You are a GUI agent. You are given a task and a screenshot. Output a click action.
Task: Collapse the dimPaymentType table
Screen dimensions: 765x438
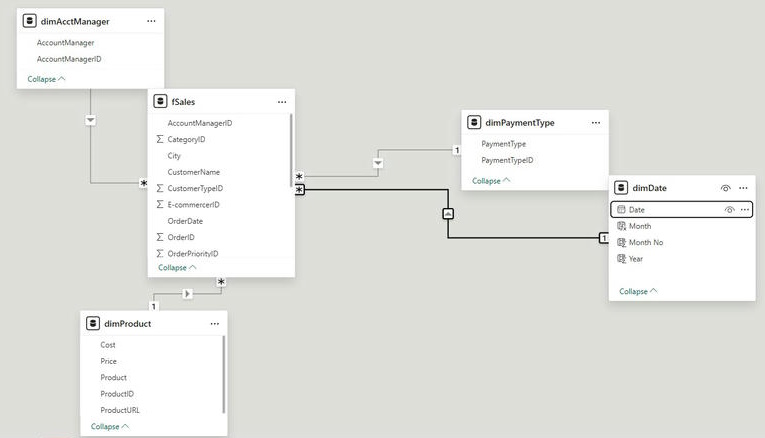[491, 181]
